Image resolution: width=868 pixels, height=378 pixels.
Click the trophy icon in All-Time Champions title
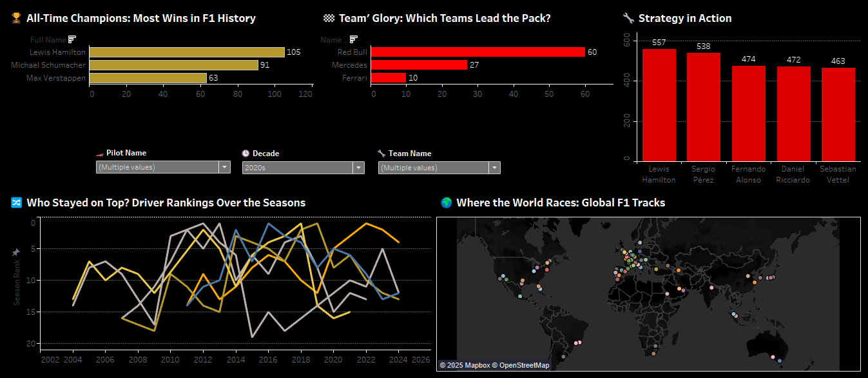[17, 19]
